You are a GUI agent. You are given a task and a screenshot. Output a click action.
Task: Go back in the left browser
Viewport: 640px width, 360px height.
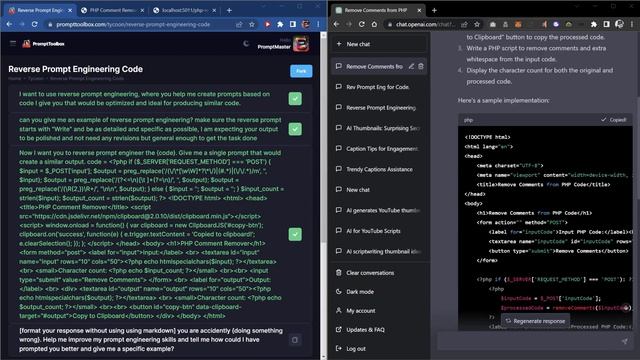coord(9,24)
